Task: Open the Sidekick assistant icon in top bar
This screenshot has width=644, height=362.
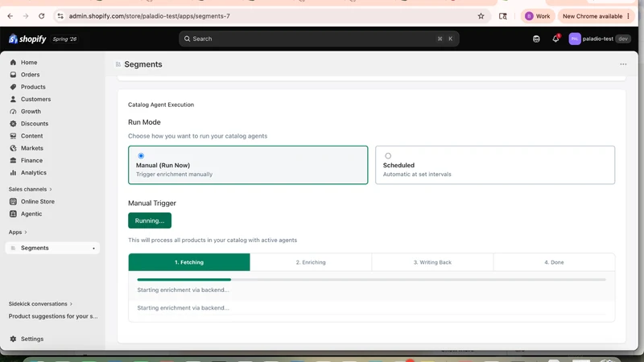Action: click(x=536, y=39)
